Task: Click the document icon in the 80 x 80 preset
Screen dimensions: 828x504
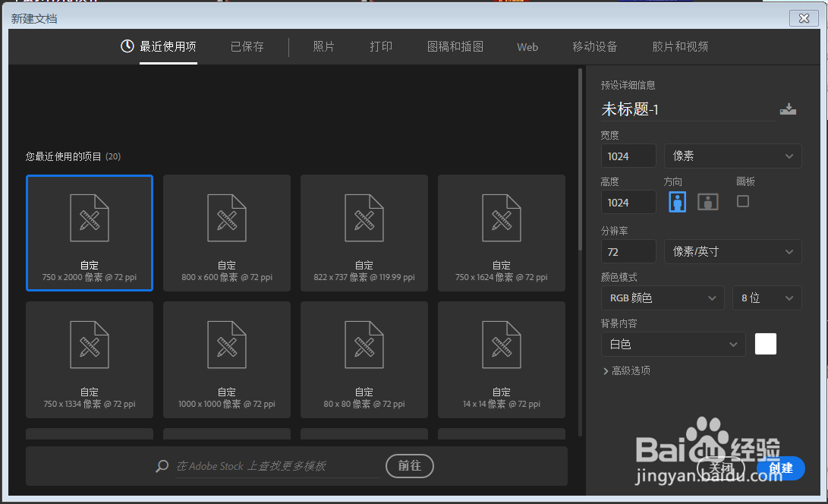Action: click(x=364, y=345)
